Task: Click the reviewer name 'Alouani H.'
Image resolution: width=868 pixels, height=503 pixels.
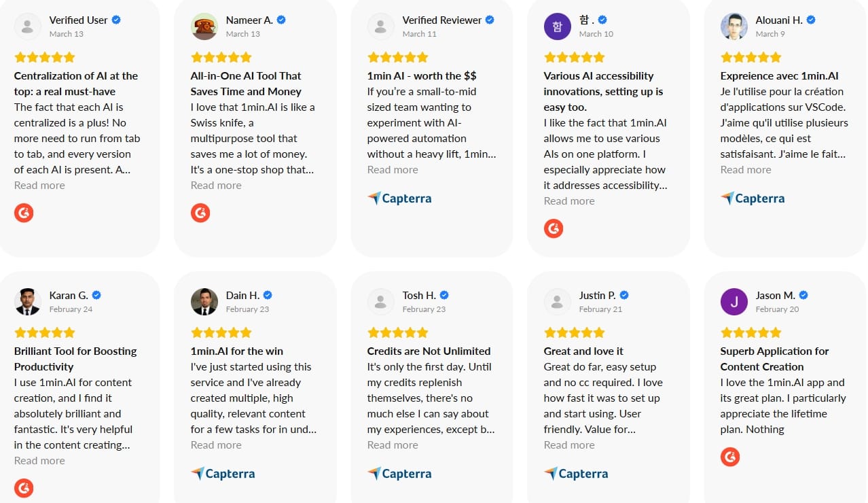Action: coord(779,20)
